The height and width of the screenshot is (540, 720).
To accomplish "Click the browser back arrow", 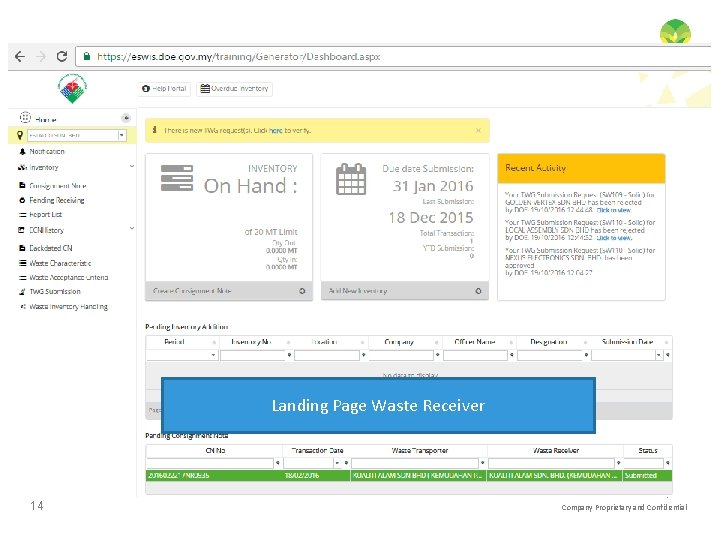I will pos(20,56).
